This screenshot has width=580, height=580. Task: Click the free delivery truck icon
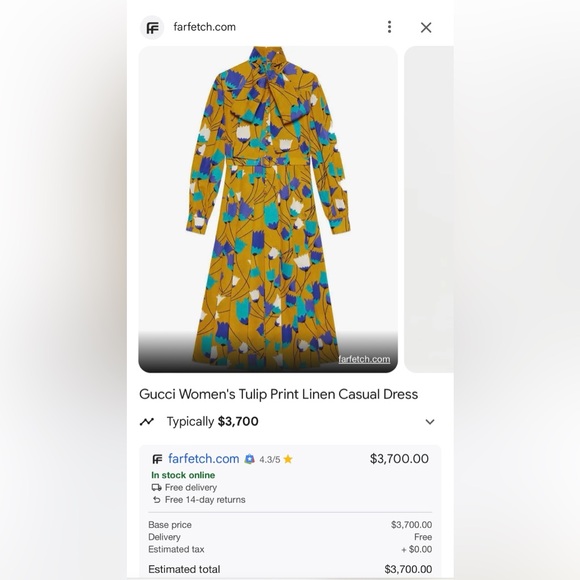pos(156,488)
